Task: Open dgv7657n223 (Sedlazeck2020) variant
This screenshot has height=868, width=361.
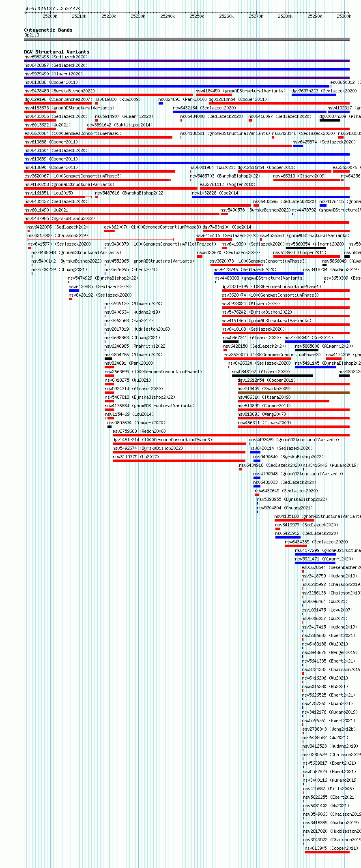Action: (x=324, y=91)
